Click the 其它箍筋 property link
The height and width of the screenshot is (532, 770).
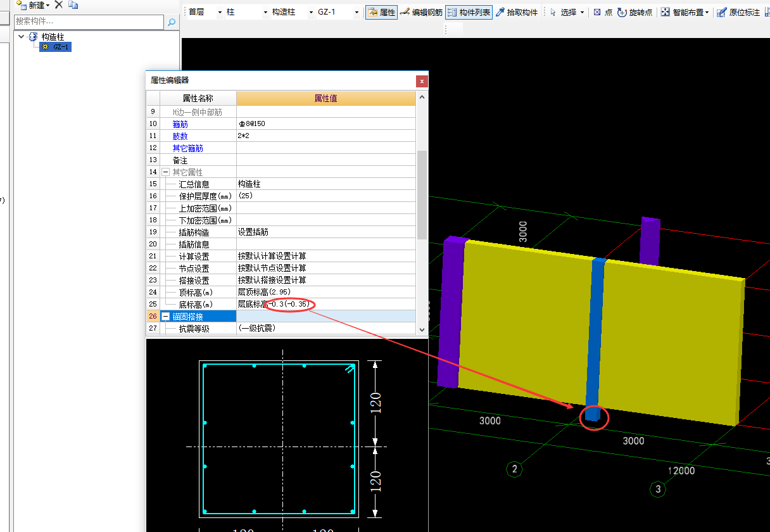click(187, 148)
